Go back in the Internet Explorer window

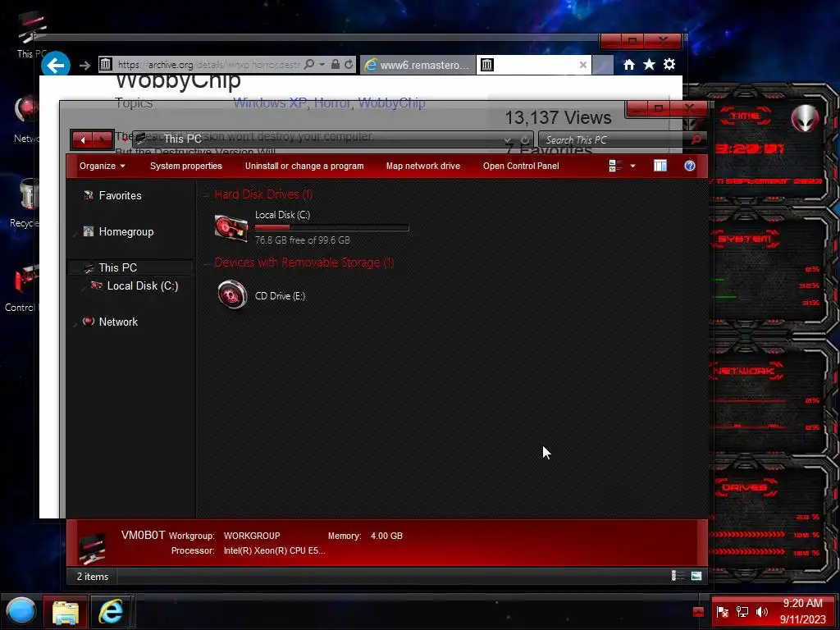[x=56, y=65]
